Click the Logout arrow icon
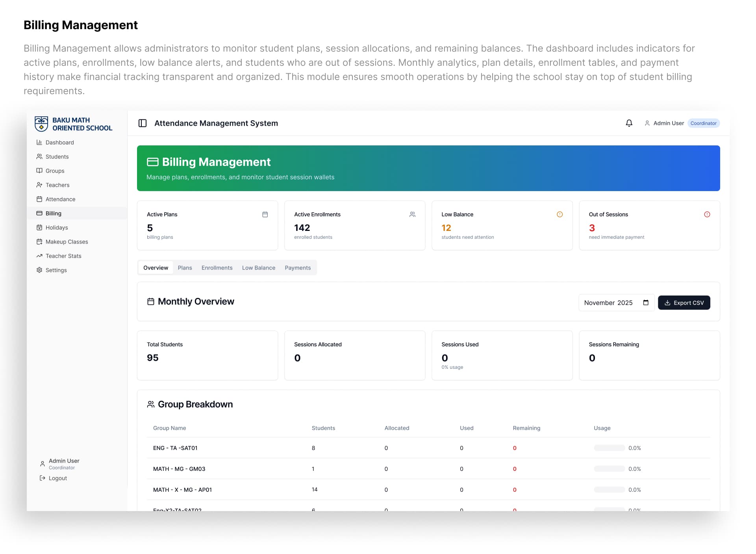The image size is (756, 554). (43, 478)
